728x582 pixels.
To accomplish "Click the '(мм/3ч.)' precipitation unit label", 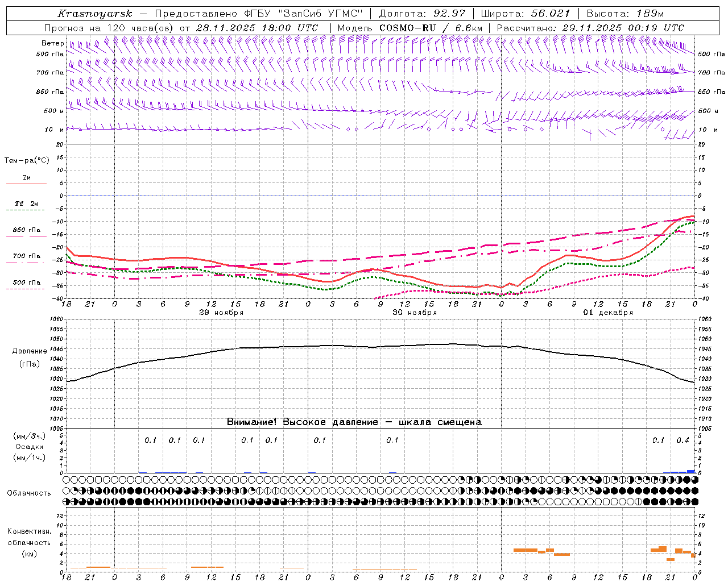I will point(30,436).
